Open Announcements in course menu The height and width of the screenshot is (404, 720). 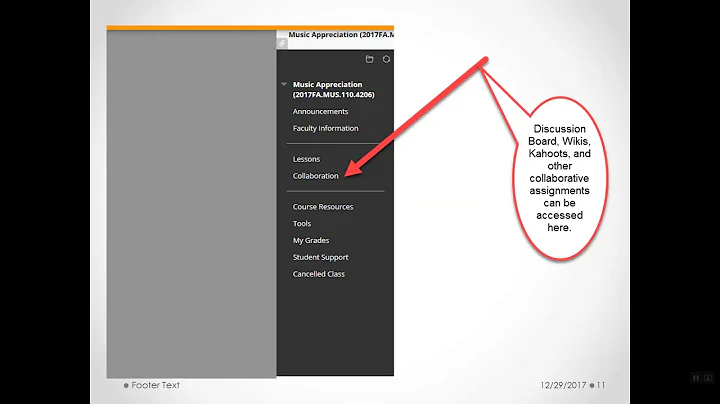(x=321, y=112)
